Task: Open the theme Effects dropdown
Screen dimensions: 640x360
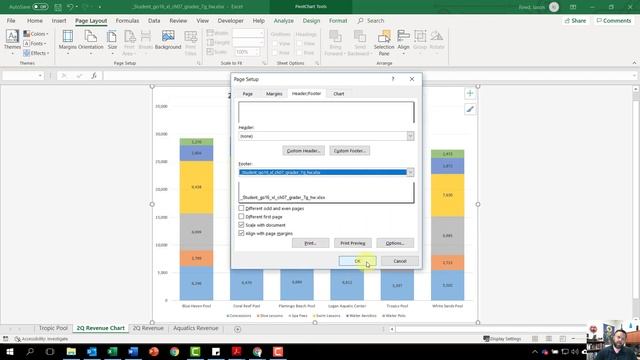Action: click(36, 53)
